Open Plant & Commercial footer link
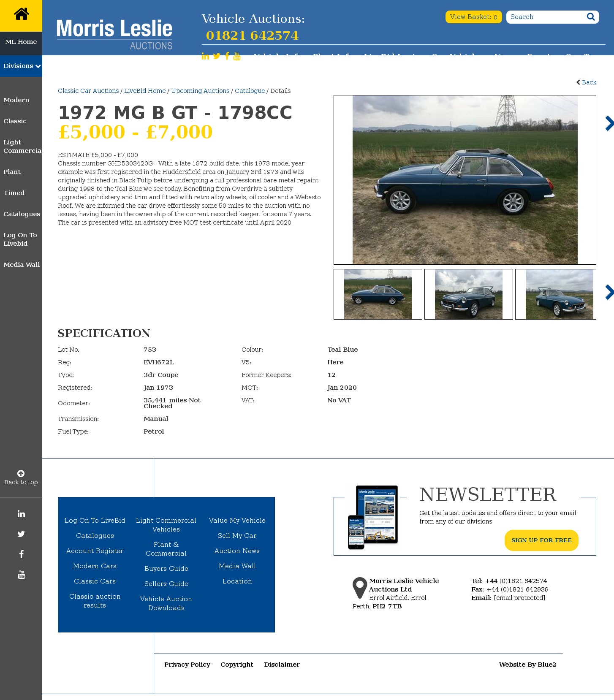Screen dimensions: 614x700 tap(166, 549)
